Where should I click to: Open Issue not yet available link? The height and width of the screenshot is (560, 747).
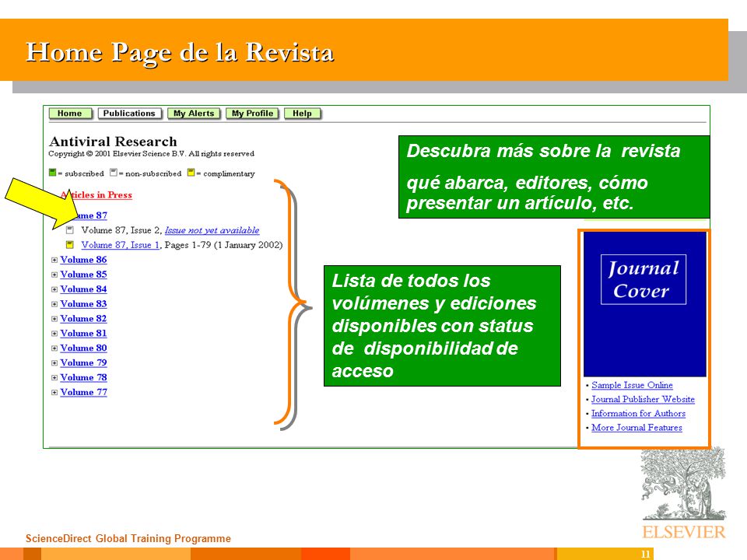click(x=212, y=230)
